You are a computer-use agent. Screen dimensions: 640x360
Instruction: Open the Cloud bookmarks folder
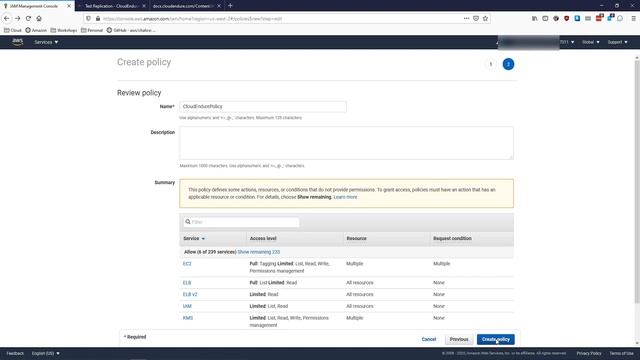pos(13,30)
